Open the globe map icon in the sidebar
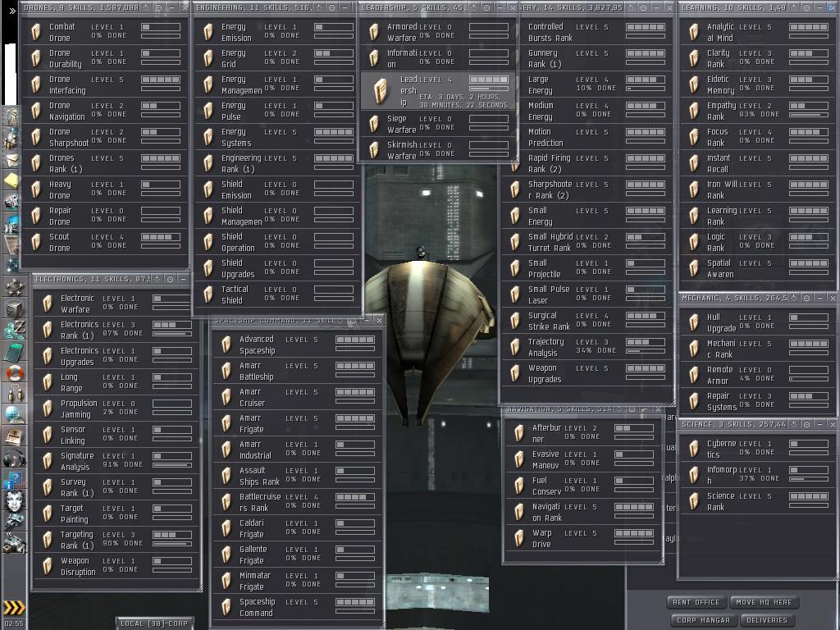The width and height of the screenshot is (840, 630). tap(14, 414)
